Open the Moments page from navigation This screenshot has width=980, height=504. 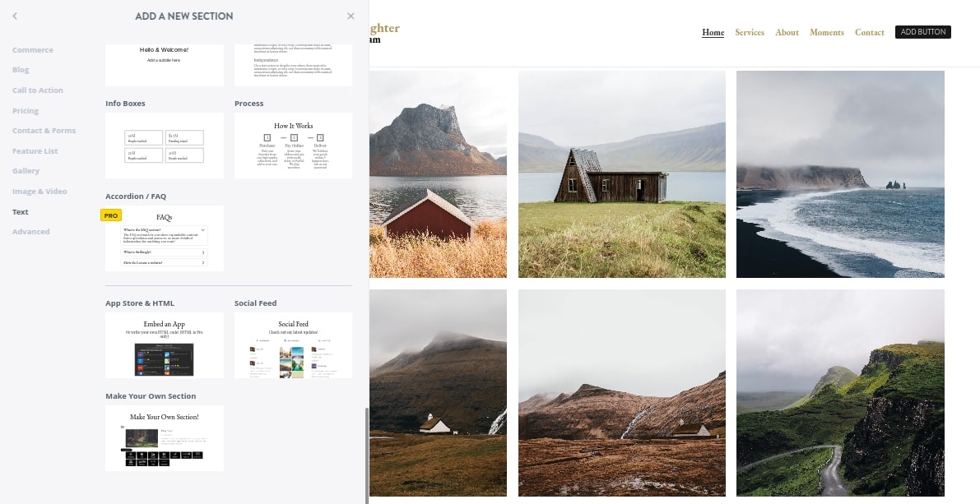pyautogui.click(x=826, y=33)
